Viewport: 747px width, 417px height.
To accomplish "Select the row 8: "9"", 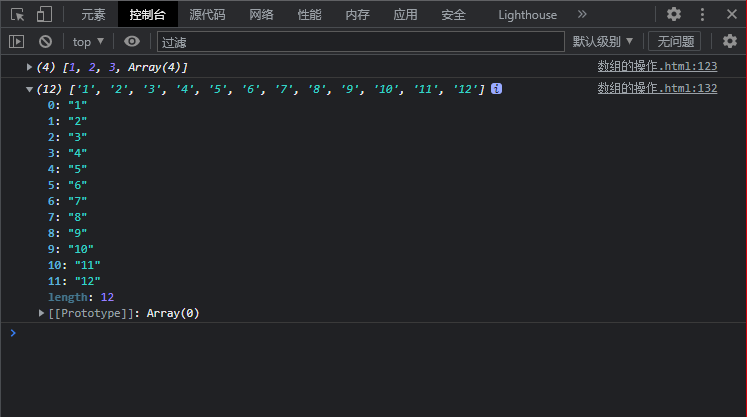I will coord(67,233).
